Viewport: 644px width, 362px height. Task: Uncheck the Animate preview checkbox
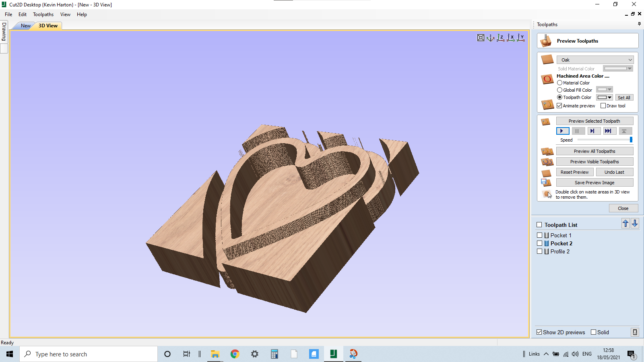pos(559,106)
